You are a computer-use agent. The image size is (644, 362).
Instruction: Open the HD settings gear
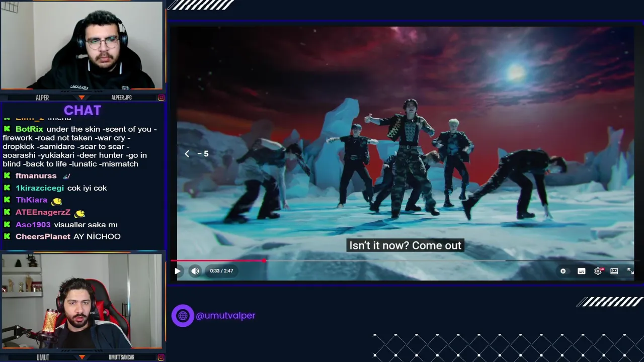click(x=598, y=271)
